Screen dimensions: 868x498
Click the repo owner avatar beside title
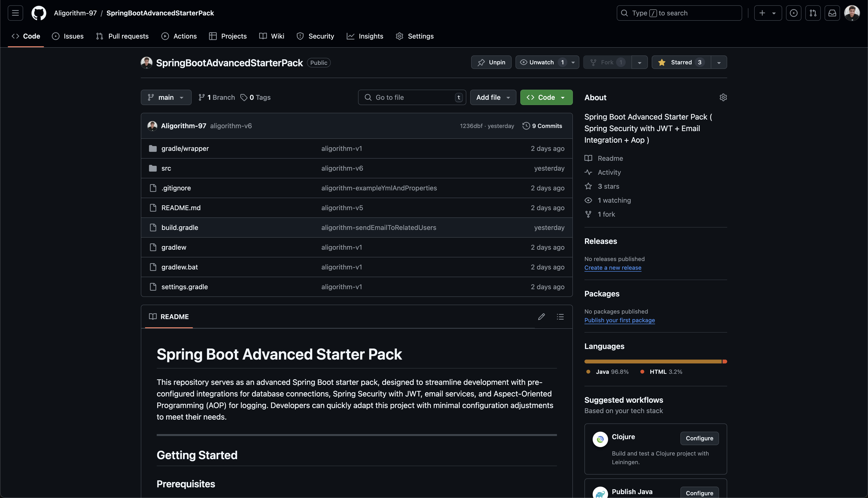coord(146,63)
